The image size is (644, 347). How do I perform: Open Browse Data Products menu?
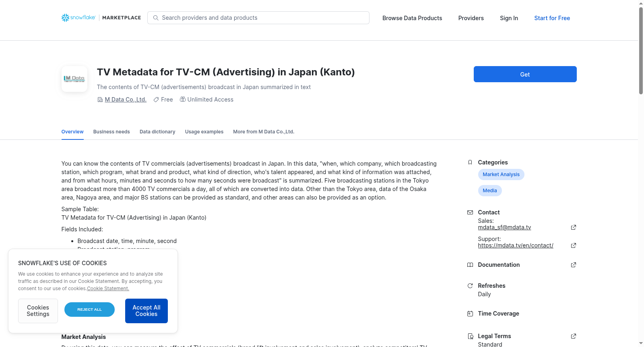click(x=412, y=18)
